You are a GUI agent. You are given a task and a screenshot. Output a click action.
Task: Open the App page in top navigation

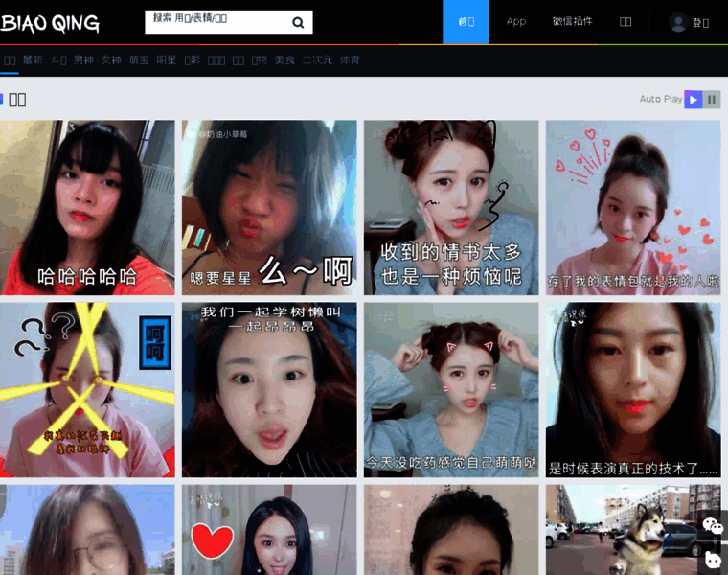pos(515,22)
